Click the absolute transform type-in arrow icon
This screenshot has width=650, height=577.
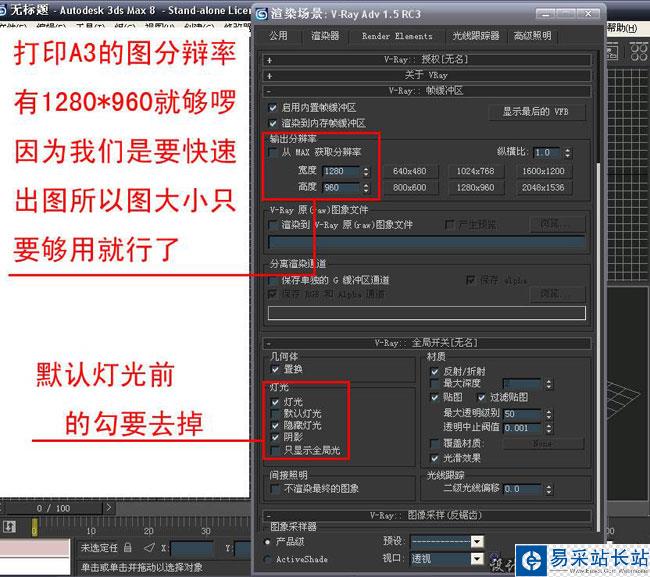tap(149, 548)
